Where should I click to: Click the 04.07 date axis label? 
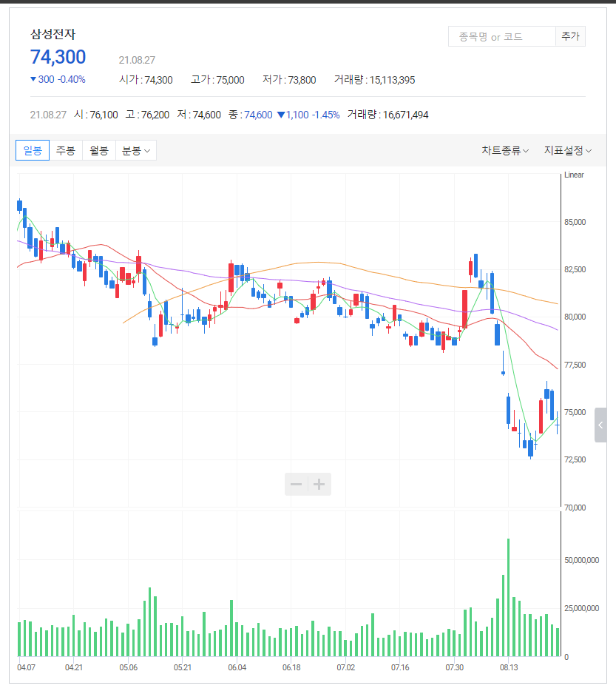pyautogui.click(x=26, y=667)
